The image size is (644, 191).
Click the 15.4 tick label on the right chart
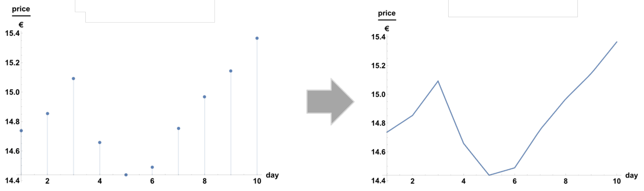[x=378, y=37]
